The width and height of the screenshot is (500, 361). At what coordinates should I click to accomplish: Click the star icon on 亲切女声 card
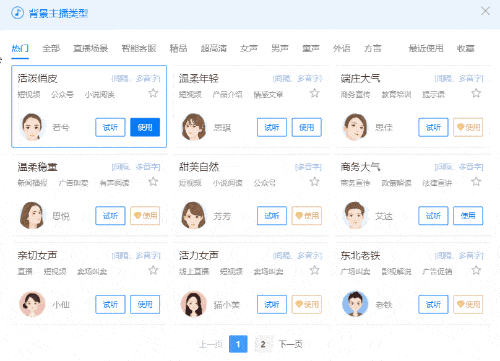(x=153, y=270)
